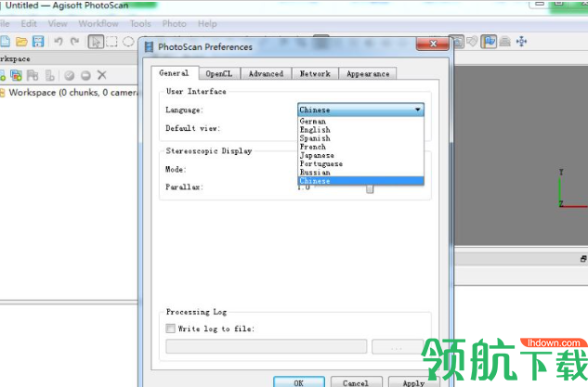588x387 pixels.
Task: Collapse the Language combo box showing Chinese
Action: pos(360,110)
